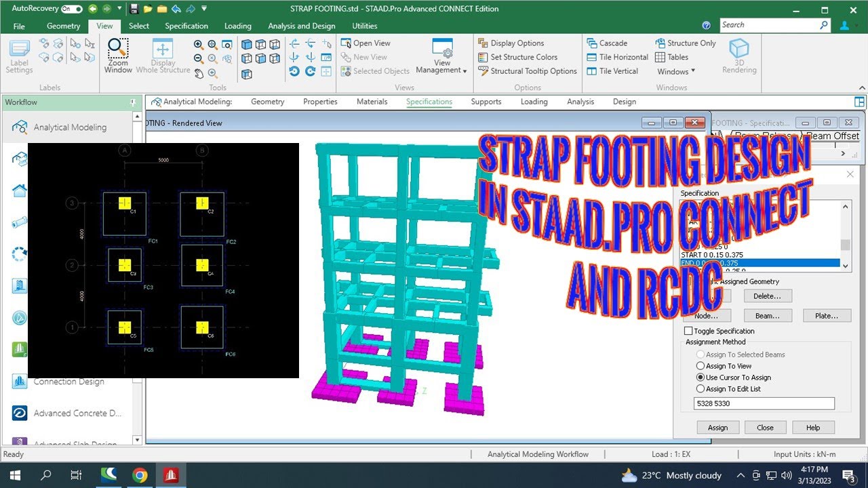The image size is (868, 488).
Task: Toggle the AutoRecovery switch
Action: coord(71,9)
